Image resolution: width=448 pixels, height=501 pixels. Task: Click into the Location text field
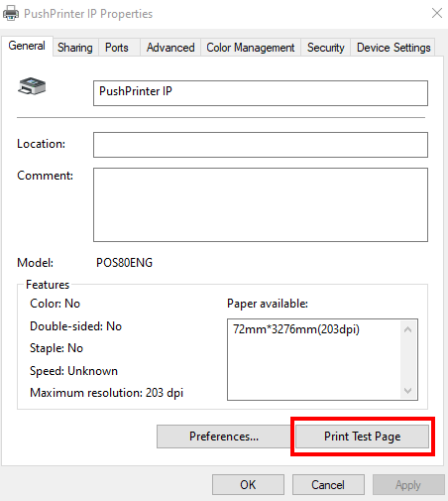(261, 145)
